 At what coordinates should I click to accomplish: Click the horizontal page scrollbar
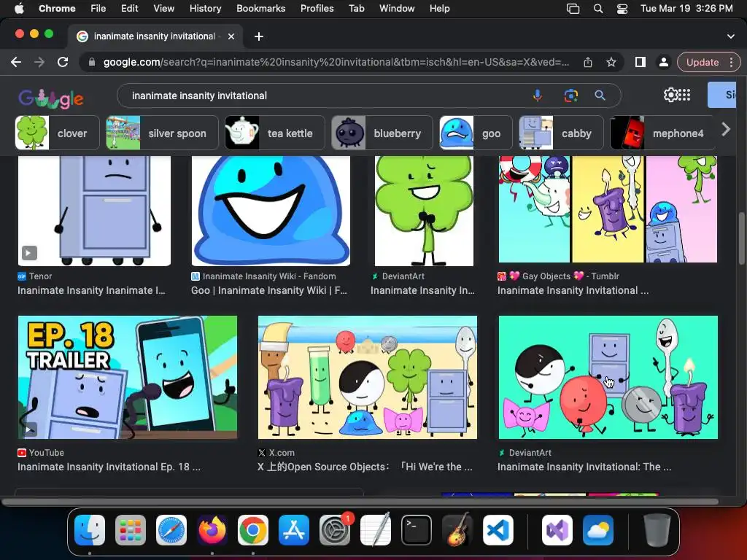point(360,502)
